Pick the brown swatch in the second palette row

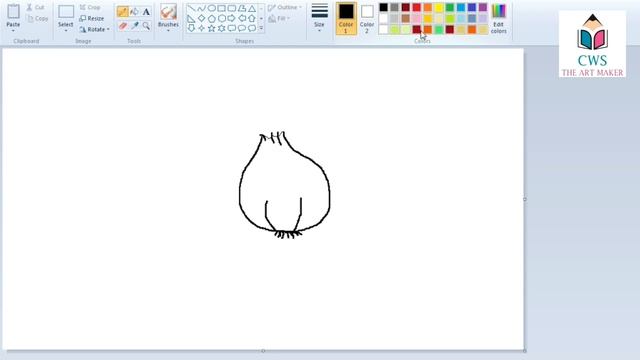click(406, 18)
